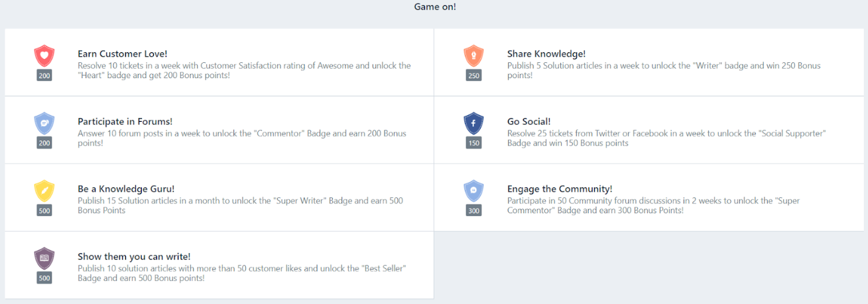Screen dimensions: 868x304
Task: Click the Be a Knowledge Guru! title
Action: (x=126, y=189)
